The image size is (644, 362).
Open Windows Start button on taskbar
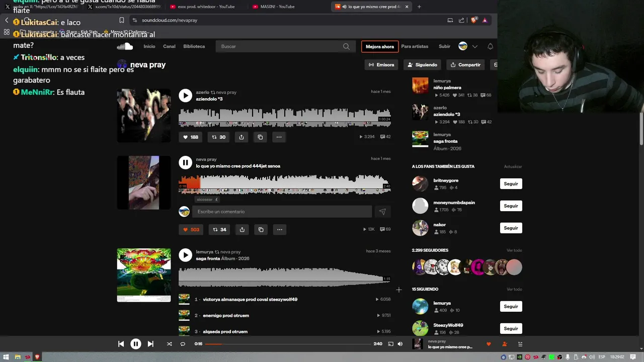click(x=6, y=357)
